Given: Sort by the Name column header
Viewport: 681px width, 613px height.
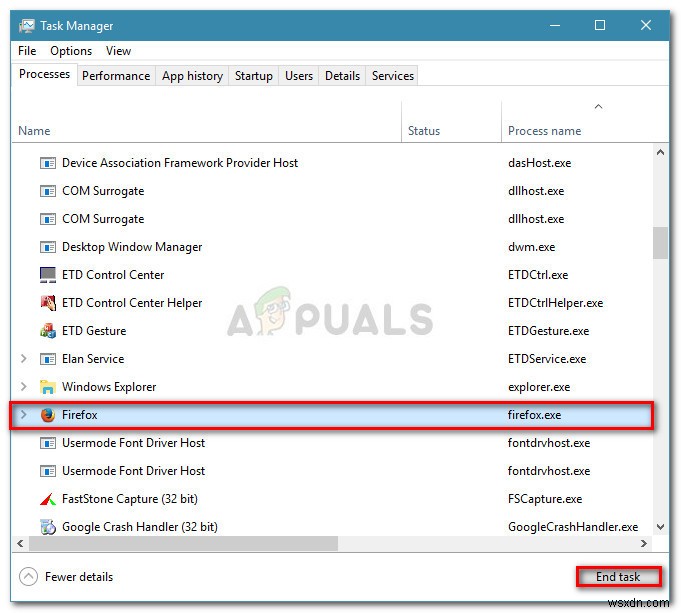Looking at the screenshot, I should coord(206,122).
